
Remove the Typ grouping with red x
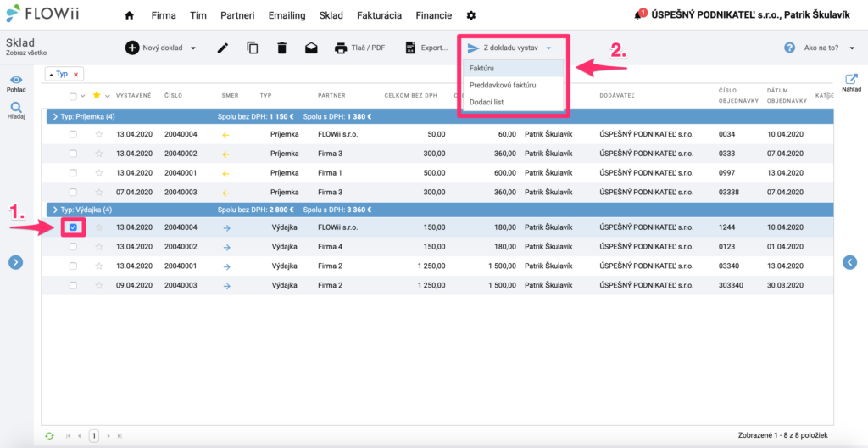click(x=75, y=74)
